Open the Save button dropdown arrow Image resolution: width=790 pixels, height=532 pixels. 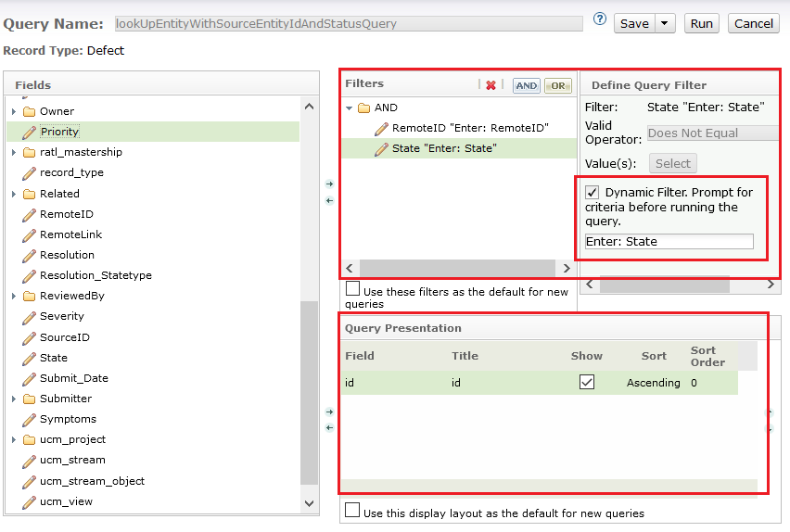[x=665, y=23]
